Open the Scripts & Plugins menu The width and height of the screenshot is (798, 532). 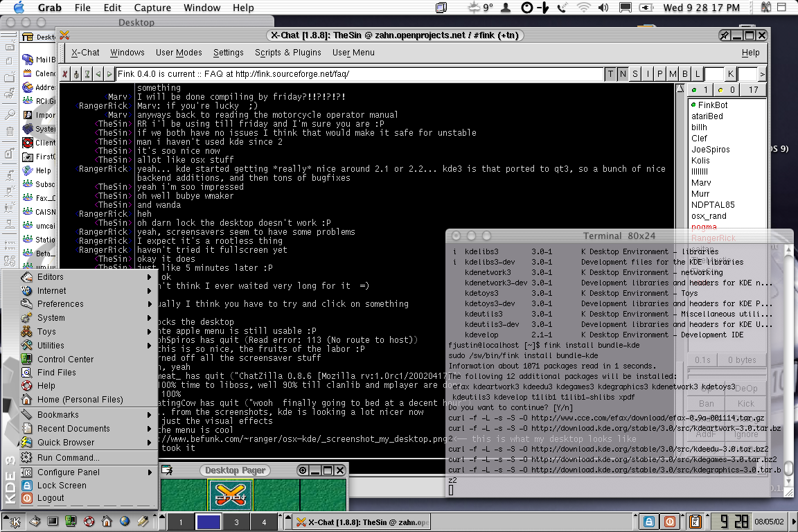coord(287,53)
